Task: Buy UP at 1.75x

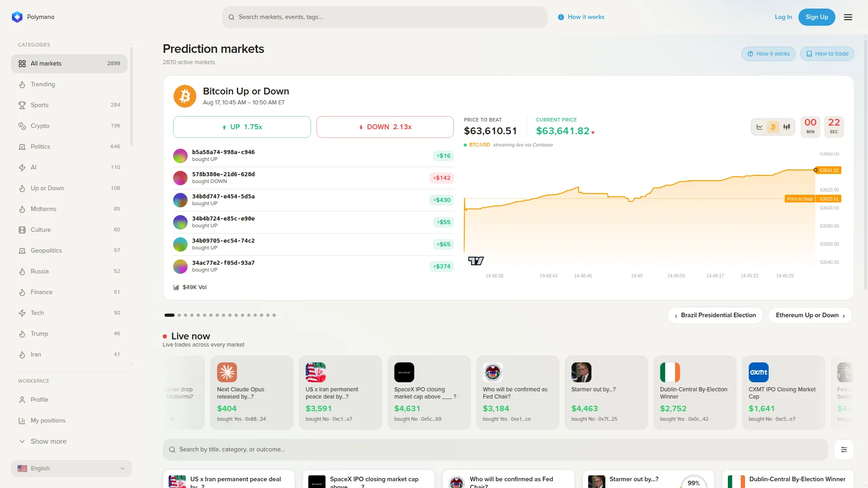Action: [x=242, y=127]
